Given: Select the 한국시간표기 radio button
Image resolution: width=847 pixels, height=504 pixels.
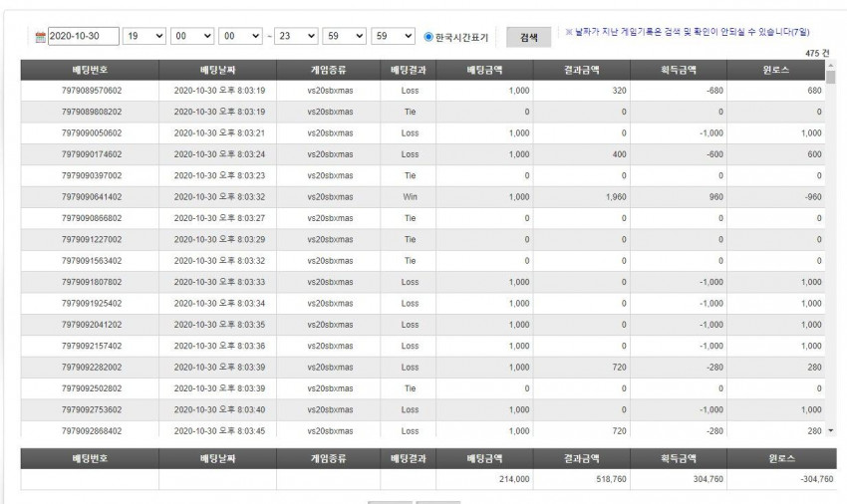Looking at the screenshot, I should point(428,37).
